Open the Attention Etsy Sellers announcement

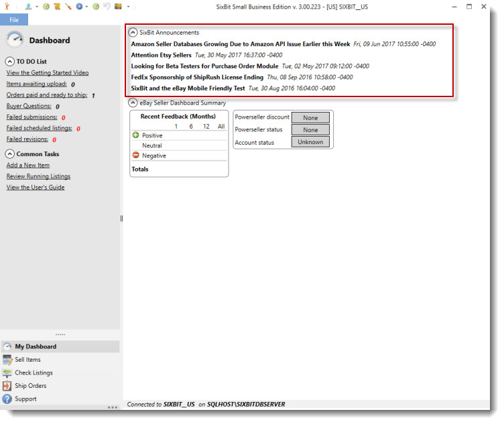[x=161, y=55]
